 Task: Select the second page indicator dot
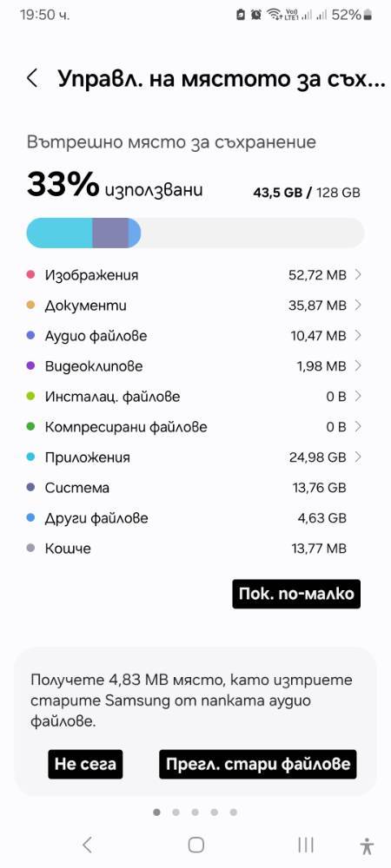176,812
